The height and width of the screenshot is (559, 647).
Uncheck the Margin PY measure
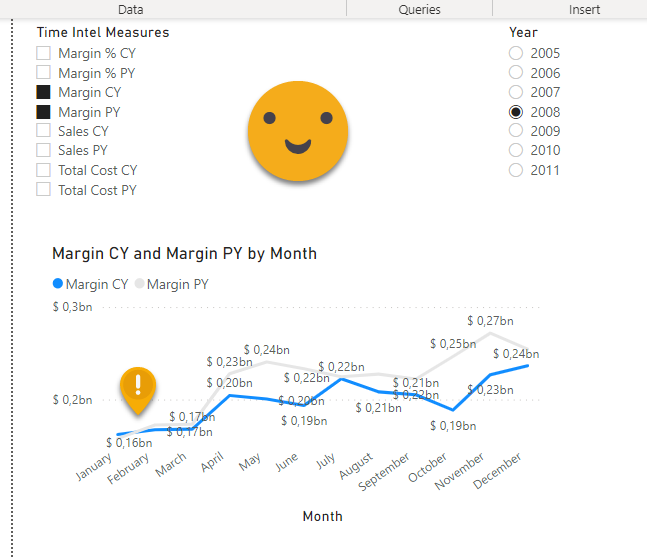point(44,112)
